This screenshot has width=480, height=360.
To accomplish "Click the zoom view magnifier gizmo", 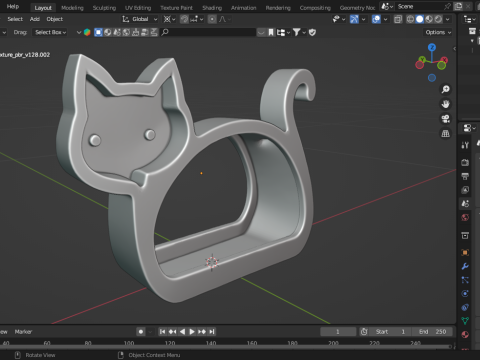I will tap(445, 89).
